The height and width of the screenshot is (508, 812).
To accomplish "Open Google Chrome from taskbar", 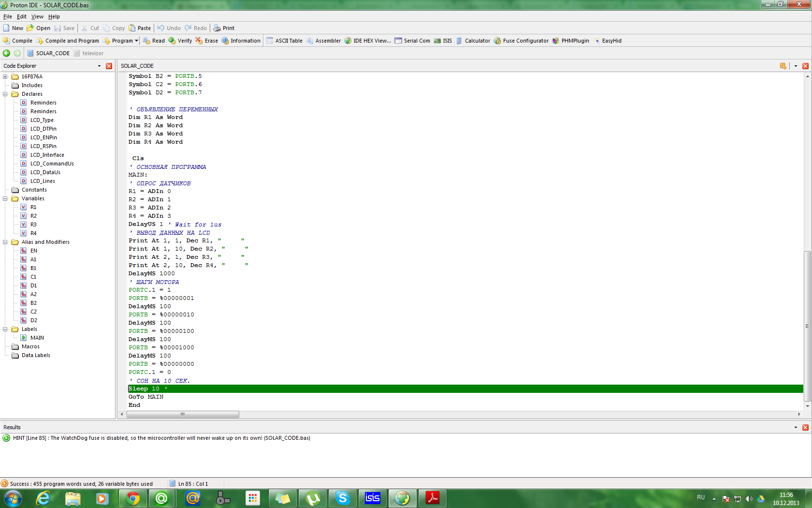I will click(x=132, y=498).
